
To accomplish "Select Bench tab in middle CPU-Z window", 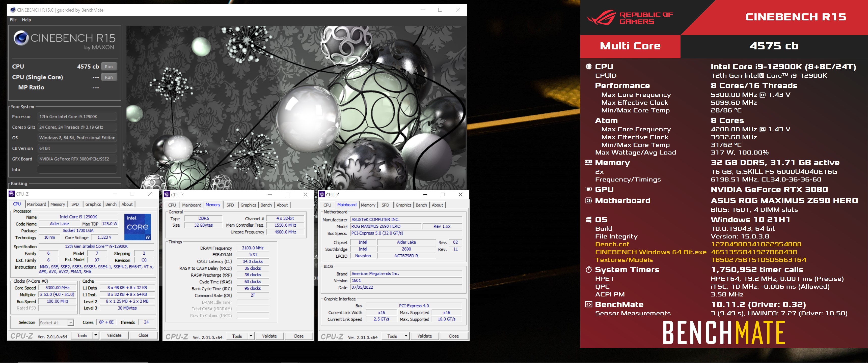I will point(266,205).
